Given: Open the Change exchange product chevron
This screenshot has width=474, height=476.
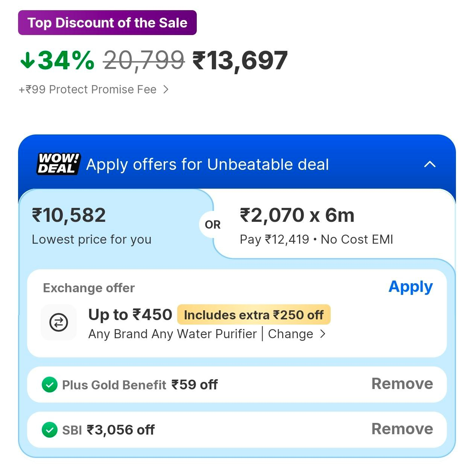Looking at the screenshot, I should 322,334.
